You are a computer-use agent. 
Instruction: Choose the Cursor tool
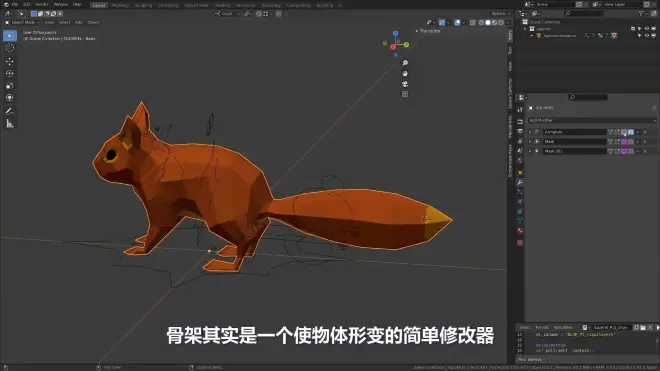(10, 48)
